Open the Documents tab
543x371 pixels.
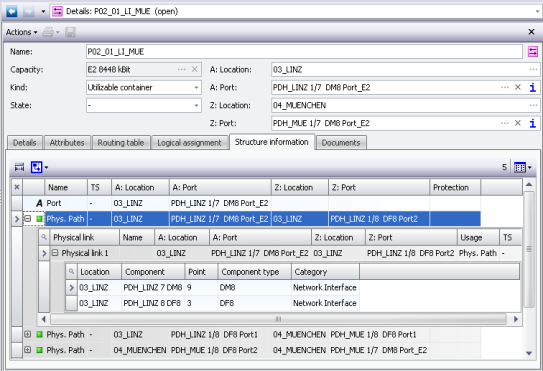click(341, 143)
